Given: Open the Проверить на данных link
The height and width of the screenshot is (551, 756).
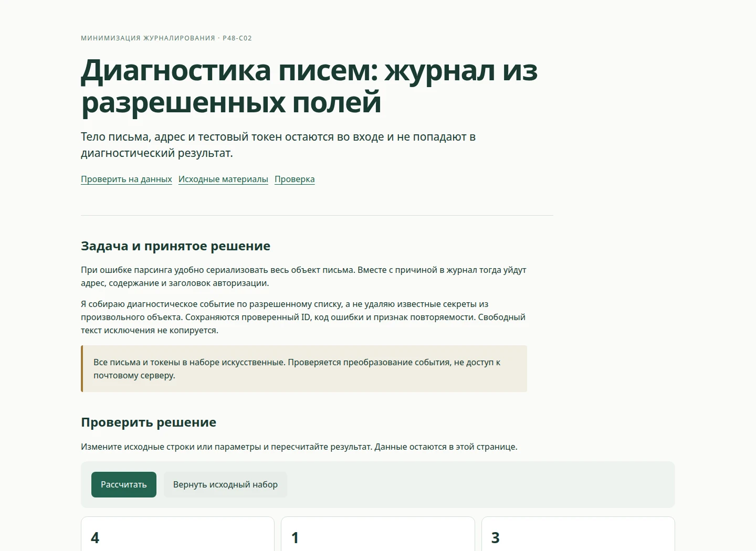Looking at the screenshot, I should point(127,179).
